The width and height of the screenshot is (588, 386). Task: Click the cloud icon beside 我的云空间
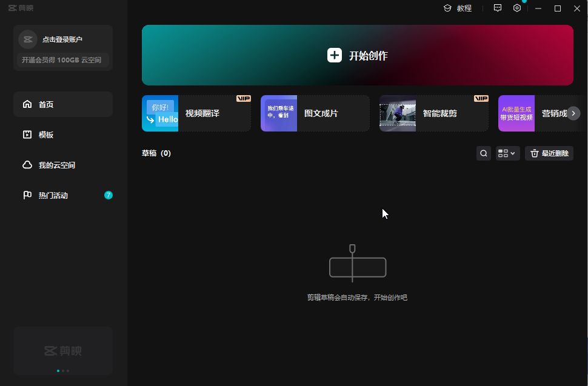(x=27, y=165)
